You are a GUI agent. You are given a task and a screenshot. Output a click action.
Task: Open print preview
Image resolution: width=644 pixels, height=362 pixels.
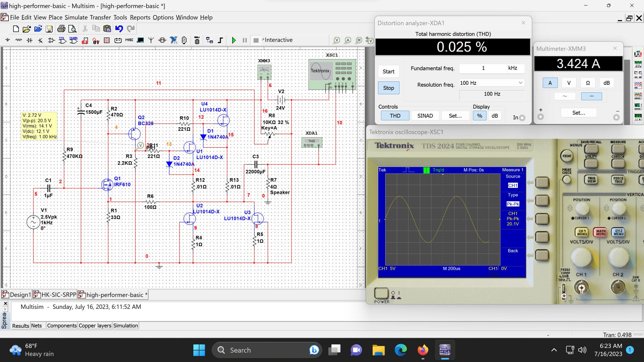tap(72, 29)
